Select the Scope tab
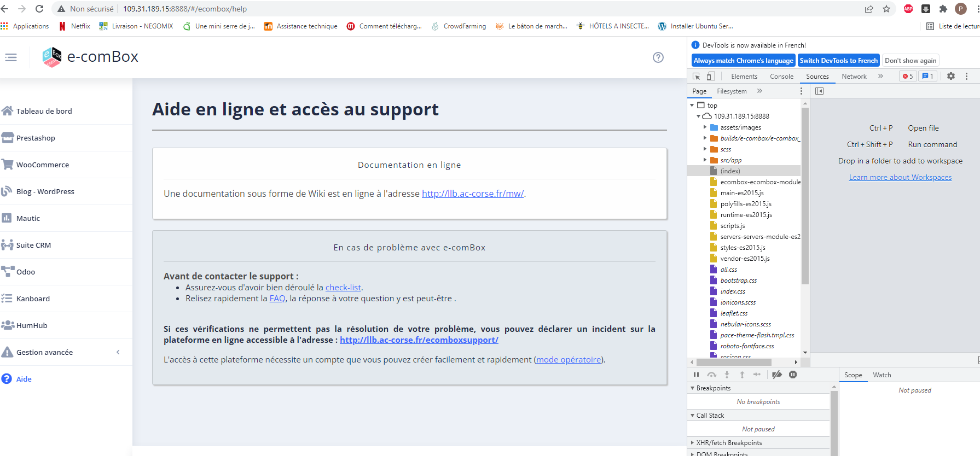The width and height of the screenshot is (980, 456). tap(853, 375)
